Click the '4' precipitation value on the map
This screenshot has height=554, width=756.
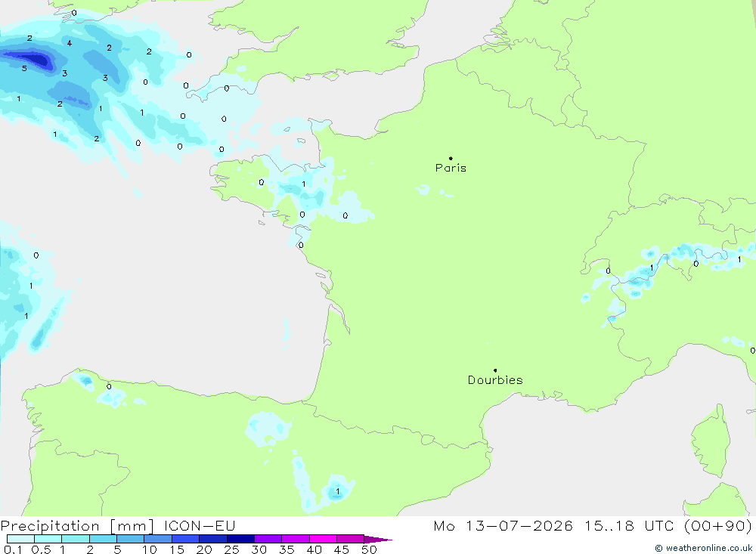(70, 43)
